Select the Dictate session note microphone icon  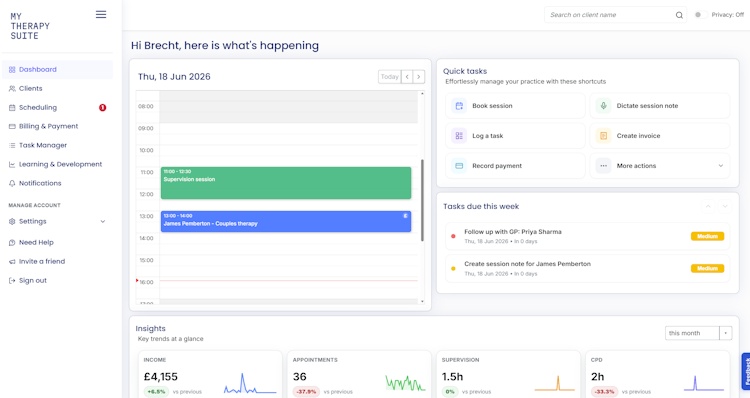point(604,106)
